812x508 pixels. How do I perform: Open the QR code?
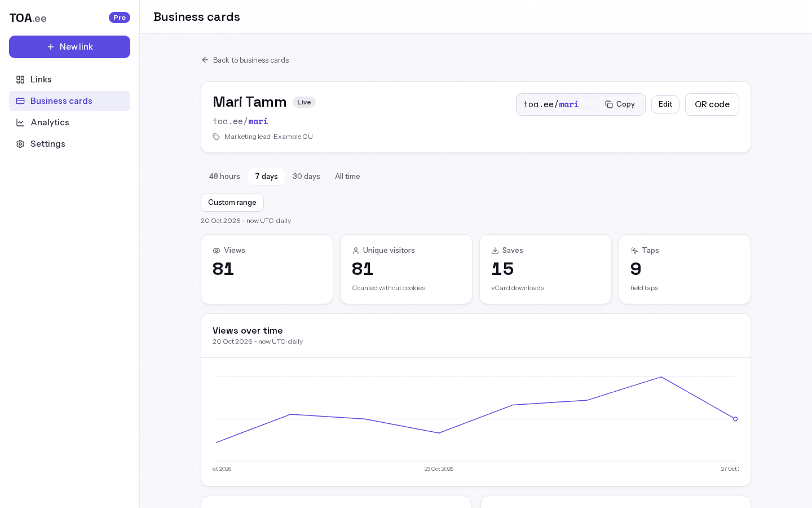[712, 104]
